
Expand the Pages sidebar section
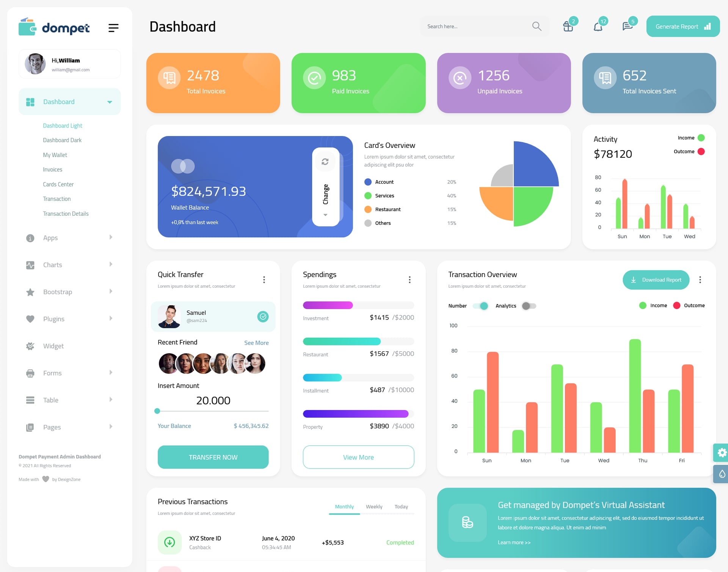(x=67, y=427)
